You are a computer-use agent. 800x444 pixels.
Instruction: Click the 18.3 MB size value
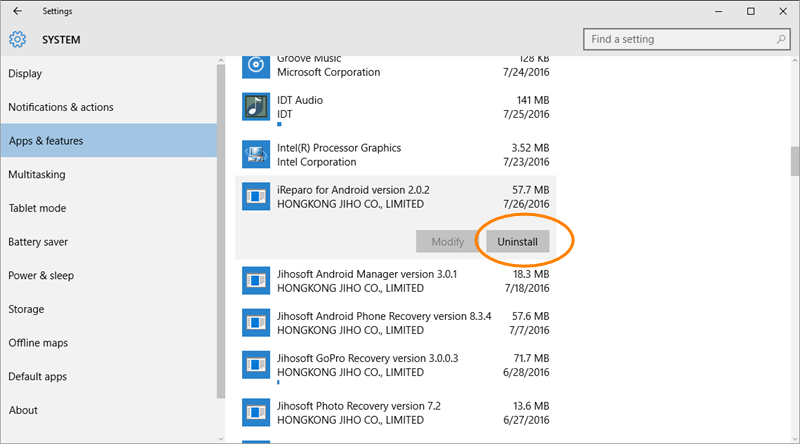[x=531, y=274]
